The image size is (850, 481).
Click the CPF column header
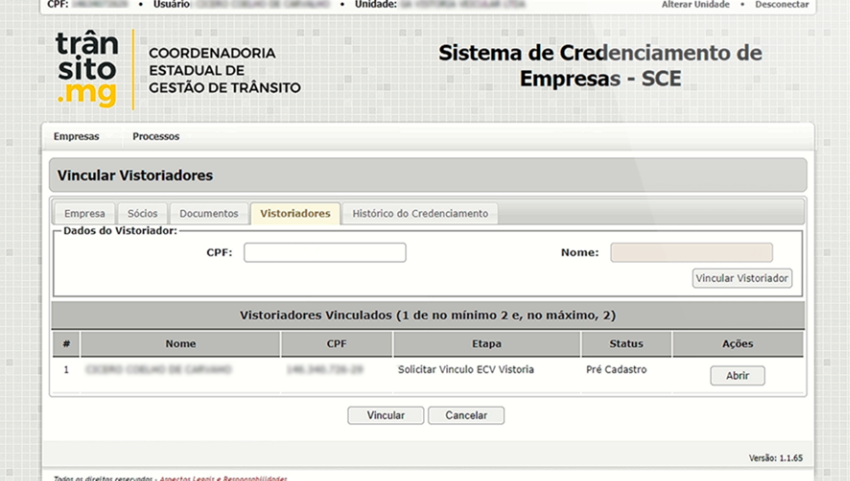click(337, 344)
